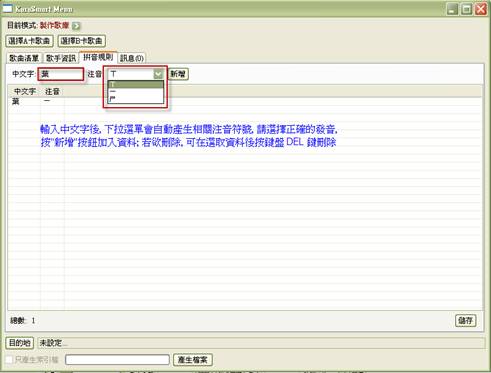The height and width of the screenshot is (373, 491).
Task: Click the 產生檔案 button
Action: tap(193, 360)
